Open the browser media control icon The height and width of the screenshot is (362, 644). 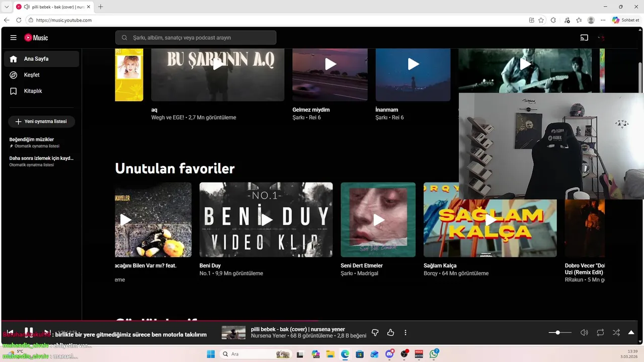pyautogui.click(x=567, y=20)
